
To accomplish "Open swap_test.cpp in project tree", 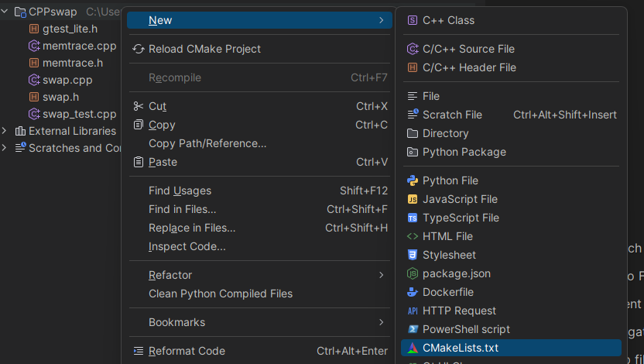I will point(79,114).
